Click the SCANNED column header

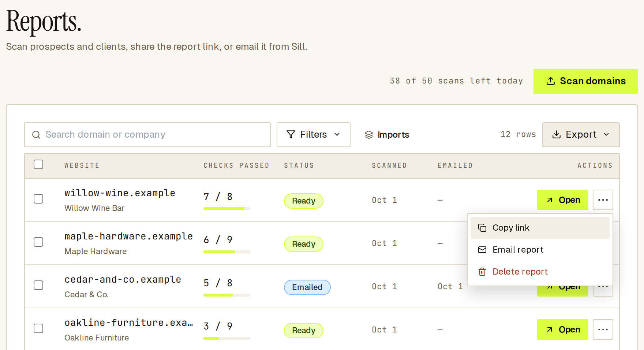click(389, 165)
